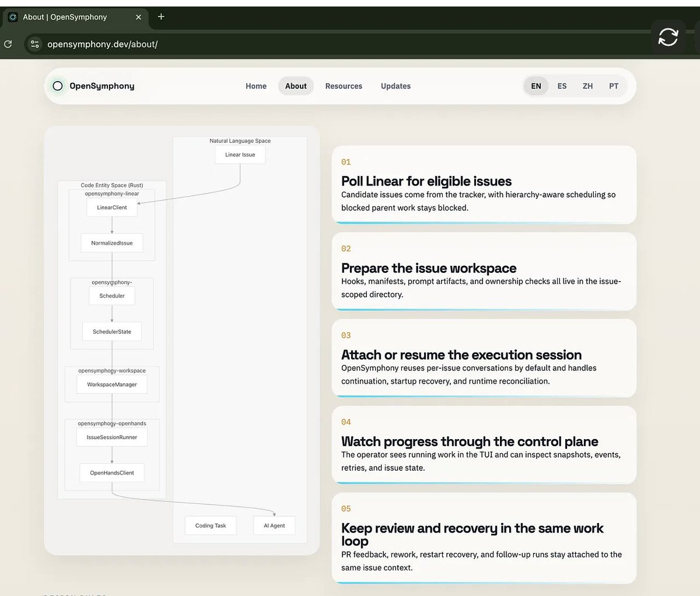Open the About nav item

(x=296, y=86)
